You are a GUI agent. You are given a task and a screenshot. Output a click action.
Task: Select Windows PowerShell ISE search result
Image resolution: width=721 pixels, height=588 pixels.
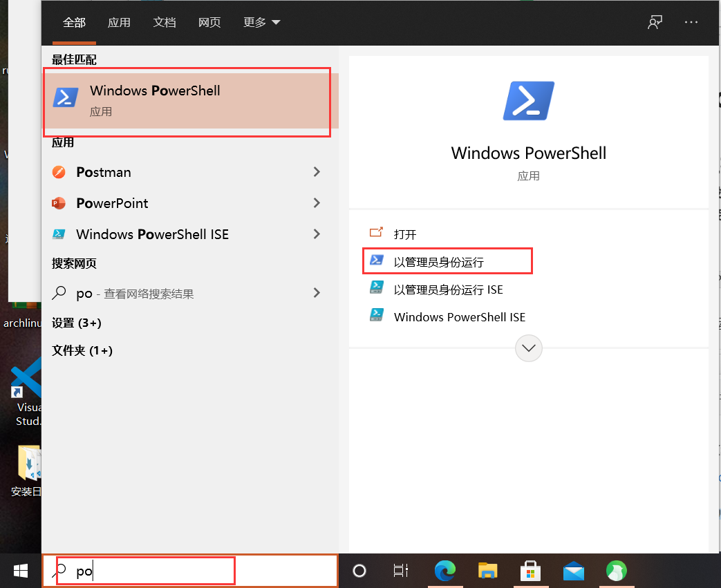(x=190, y=234)
